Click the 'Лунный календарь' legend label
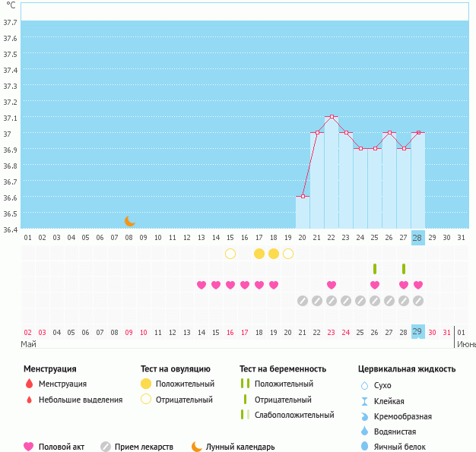 point(241,447)
